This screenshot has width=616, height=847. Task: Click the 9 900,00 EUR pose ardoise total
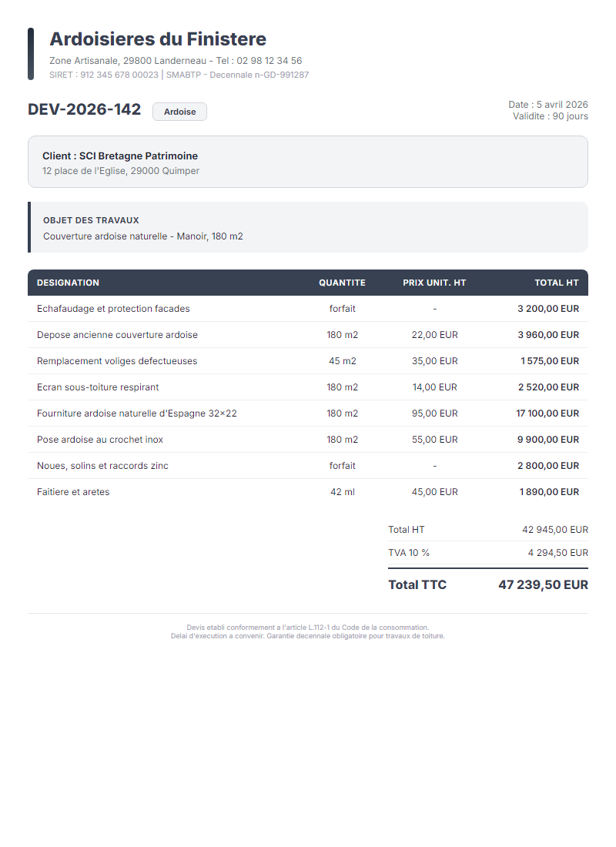pos(548,440)
